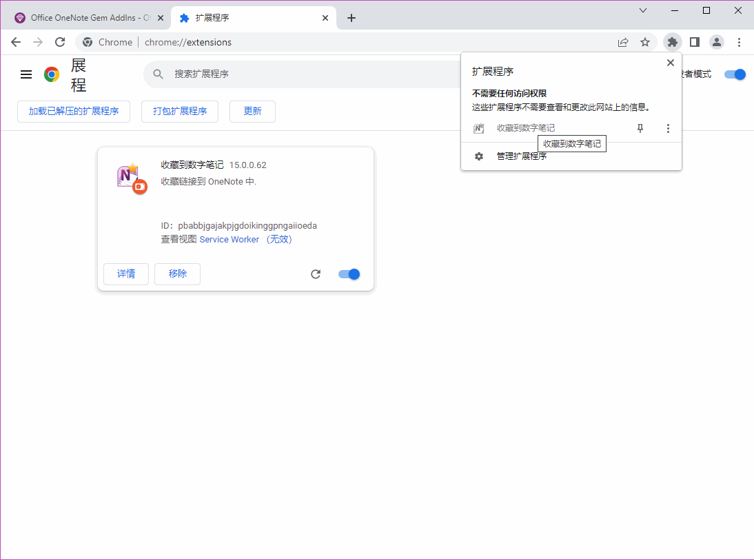This screenshot has width=754, height=560.
Task: Open the hamburger main menu on extensions page
Action: click(x=26, y=74)
